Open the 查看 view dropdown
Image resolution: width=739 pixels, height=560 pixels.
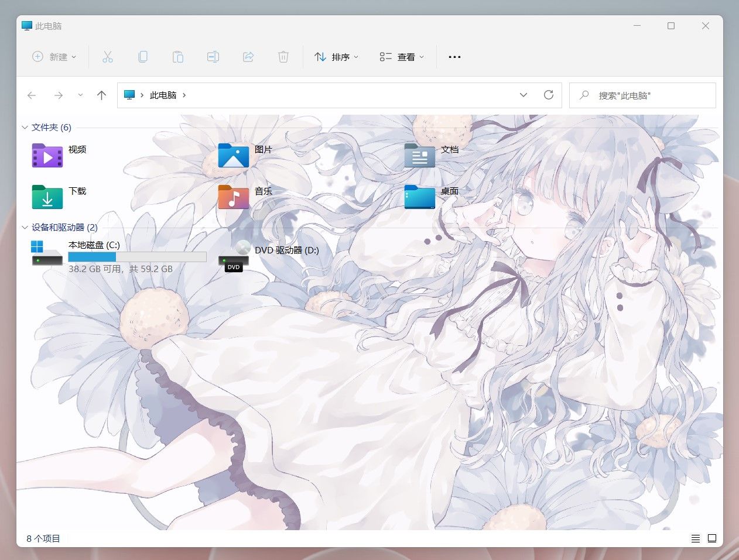click(402, 57)
